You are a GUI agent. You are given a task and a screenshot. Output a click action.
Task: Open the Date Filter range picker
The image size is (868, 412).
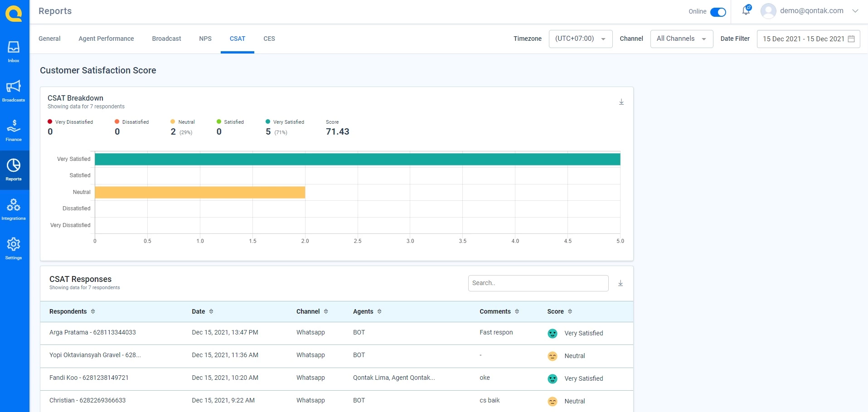(808, 39)
